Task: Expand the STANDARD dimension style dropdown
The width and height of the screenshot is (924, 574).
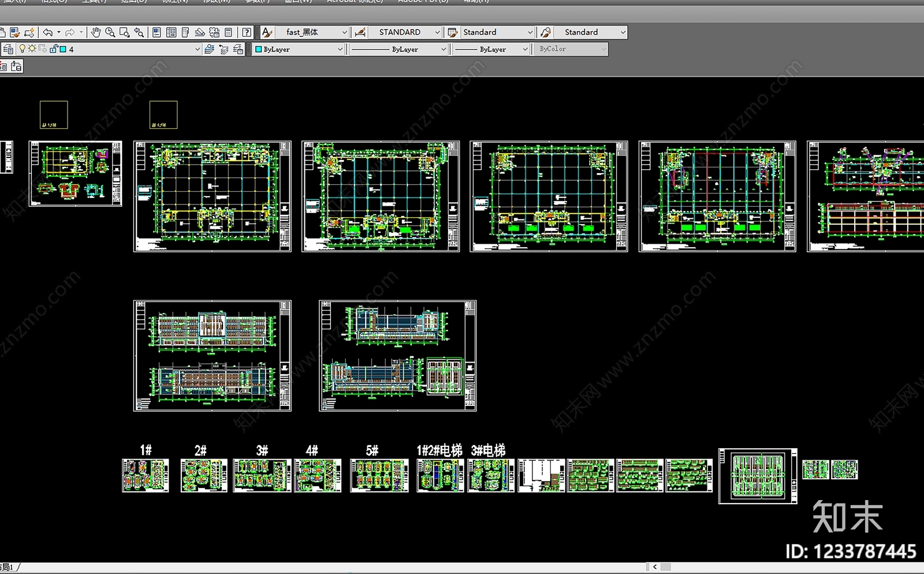Action: pyautogui.click(x=437, y=32)
